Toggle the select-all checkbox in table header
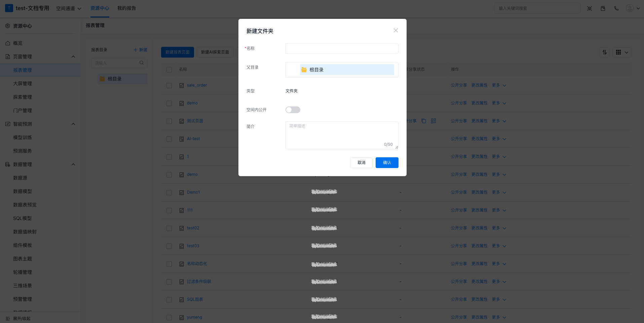 tap(169, 70)
